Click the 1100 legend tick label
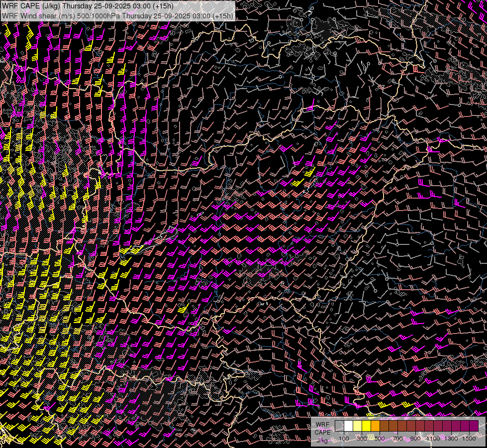 pyautogui.click(x=433, y=439)
